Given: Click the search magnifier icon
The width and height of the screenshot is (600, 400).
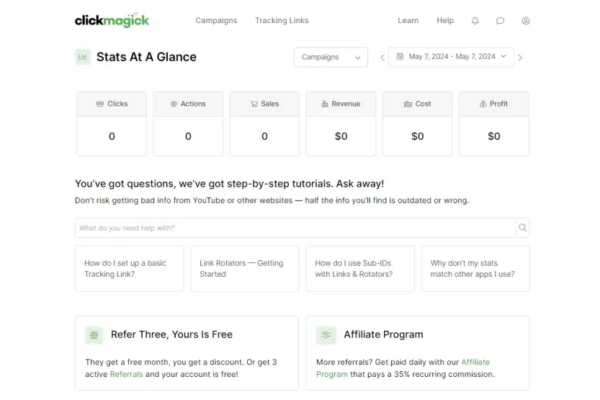Looking at the screenshot, I should (x=522, y=228).
